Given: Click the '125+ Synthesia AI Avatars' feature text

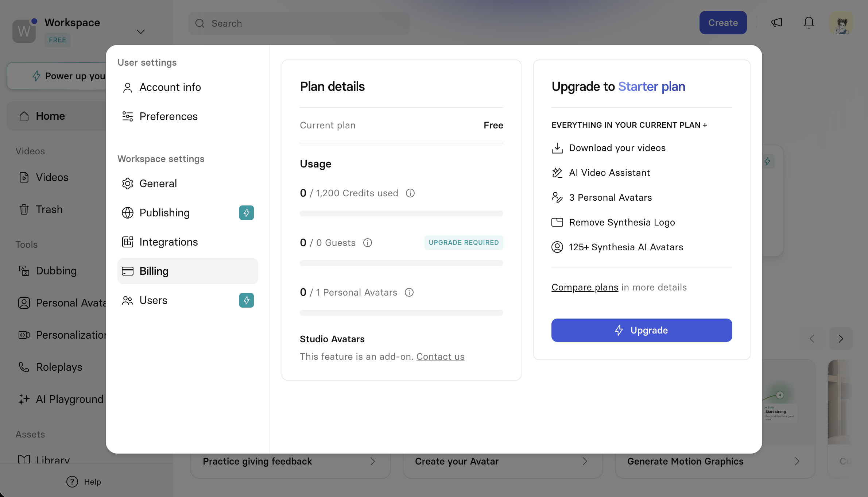Looking at the screenshot, I should [x=626, y=247].
